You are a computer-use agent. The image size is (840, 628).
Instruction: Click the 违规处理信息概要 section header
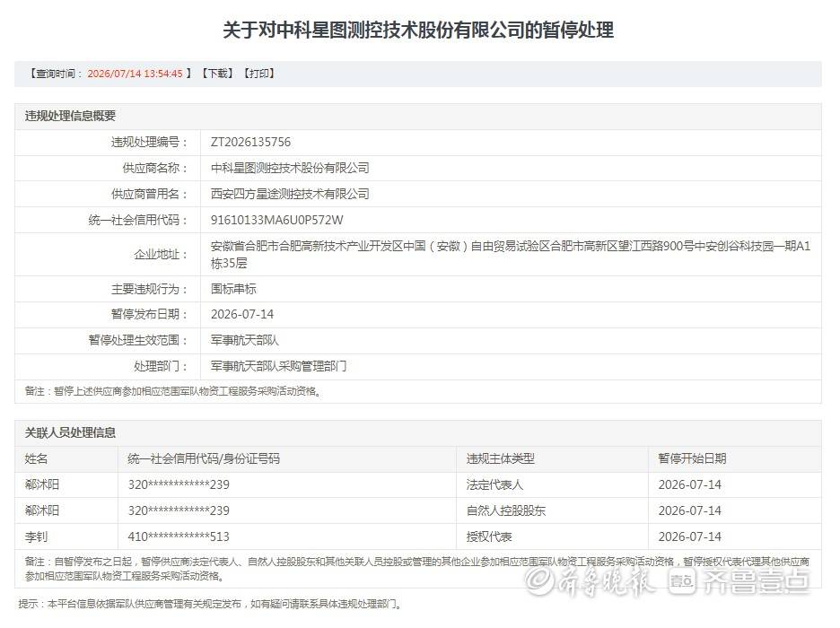click(70, 116)
